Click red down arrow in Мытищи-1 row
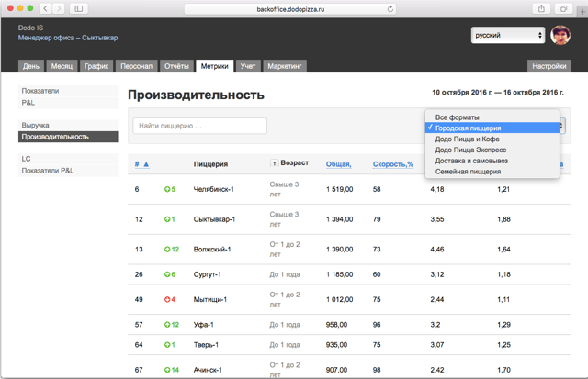Screen dimensions: 588x379 pos(167,299)
